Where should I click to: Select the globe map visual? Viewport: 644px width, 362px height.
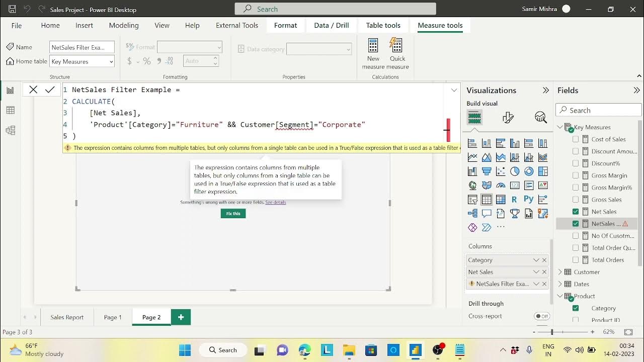point(472,186)
